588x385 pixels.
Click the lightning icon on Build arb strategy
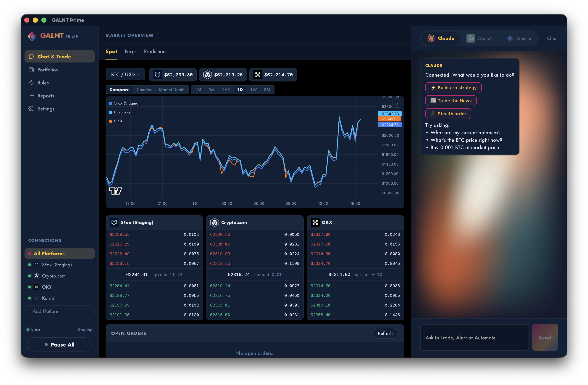(433, 88)
